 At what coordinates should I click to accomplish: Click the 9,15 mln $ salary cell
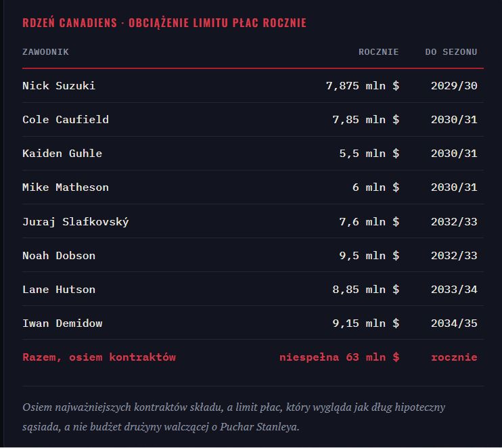(x=366, y=323)
